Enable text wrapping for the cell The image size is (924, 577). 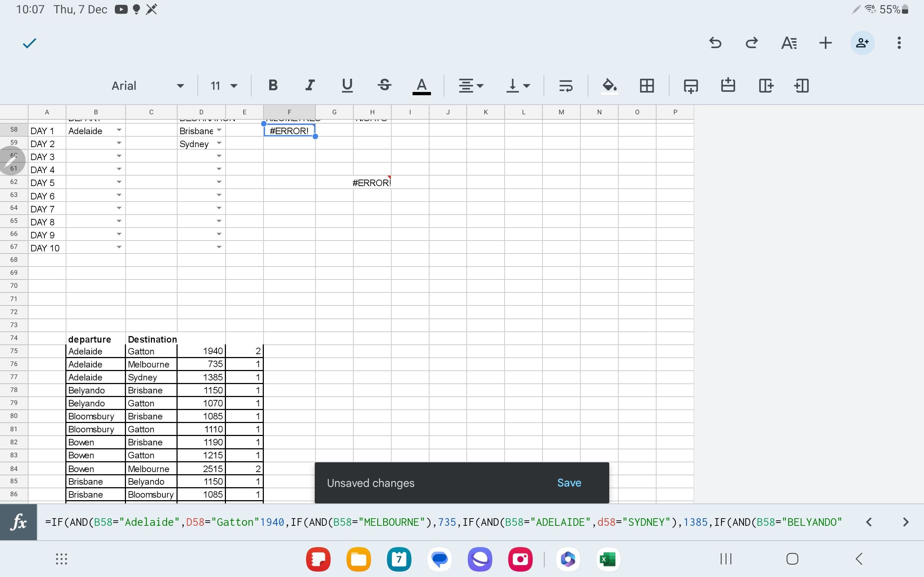click(566, 85)
